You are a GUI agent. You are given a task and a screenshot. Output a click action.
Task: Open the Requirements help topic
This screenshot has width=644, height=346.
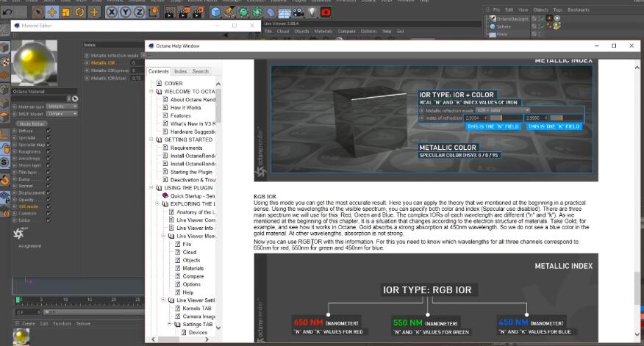tap(187, 148)
